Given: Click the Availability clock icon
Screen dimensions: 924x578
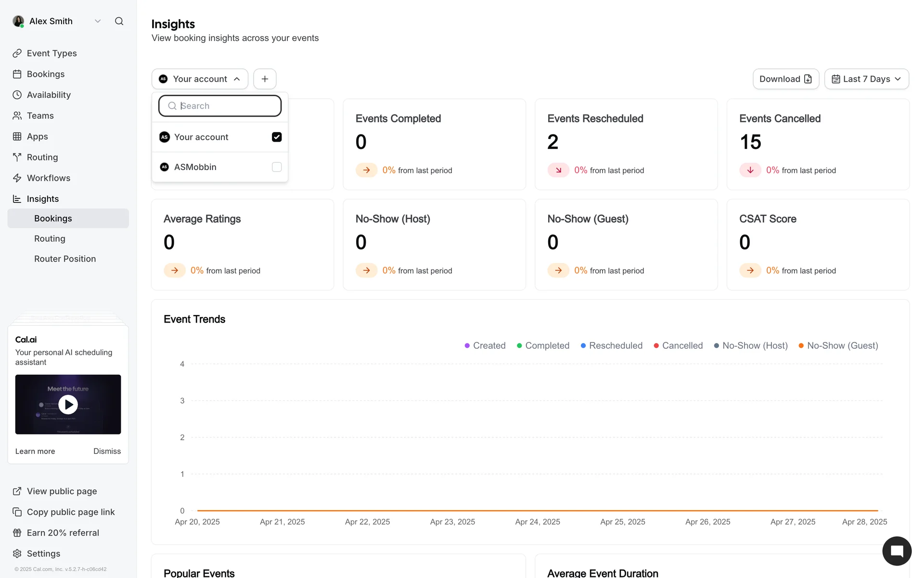Looking at the screenshot, I should [x=17, y=95].
